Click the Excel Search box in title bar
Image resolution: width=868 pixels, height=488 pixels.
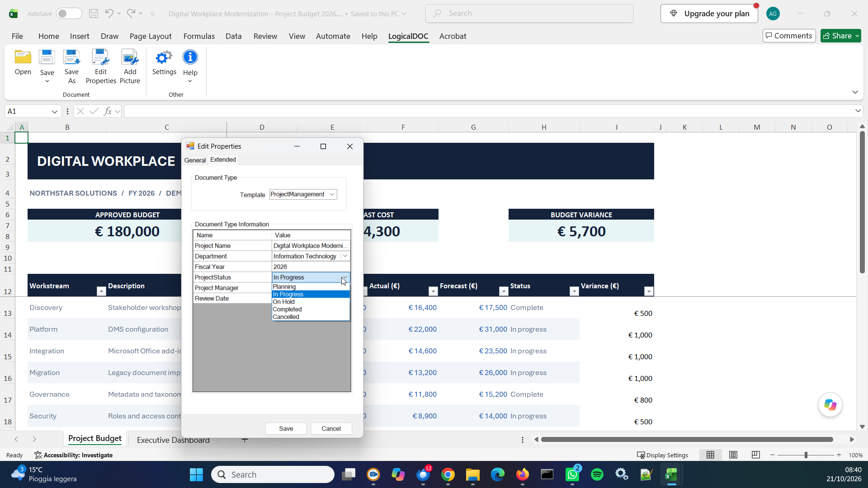pos(529,14)
